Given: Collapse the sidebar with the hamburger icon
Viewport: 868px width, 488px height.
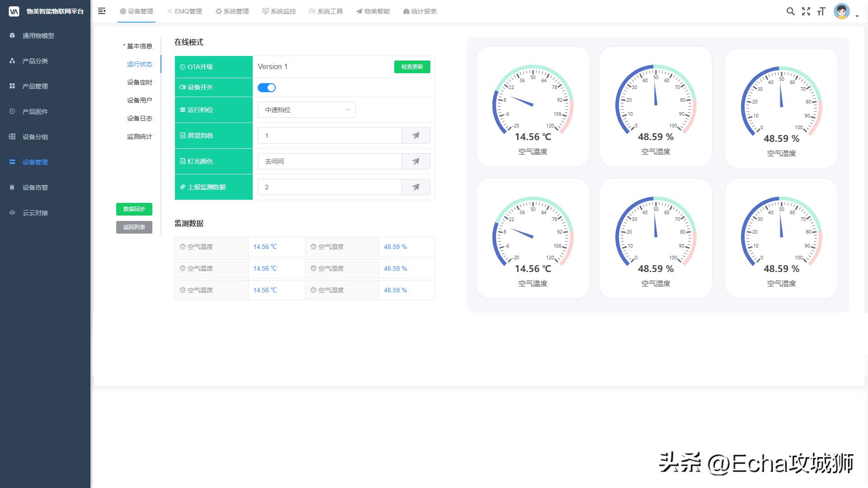Looking at the screenshot, I should pos(102,11).
